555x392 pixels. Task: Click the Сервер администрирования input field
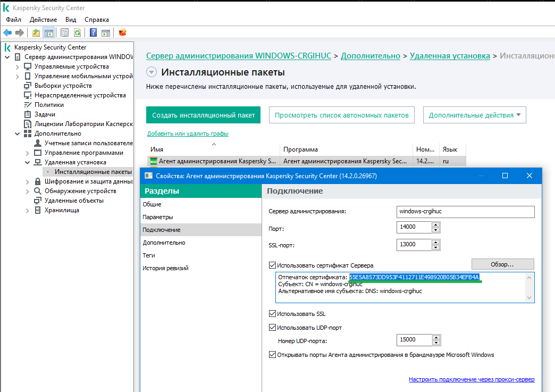point(465,212)
